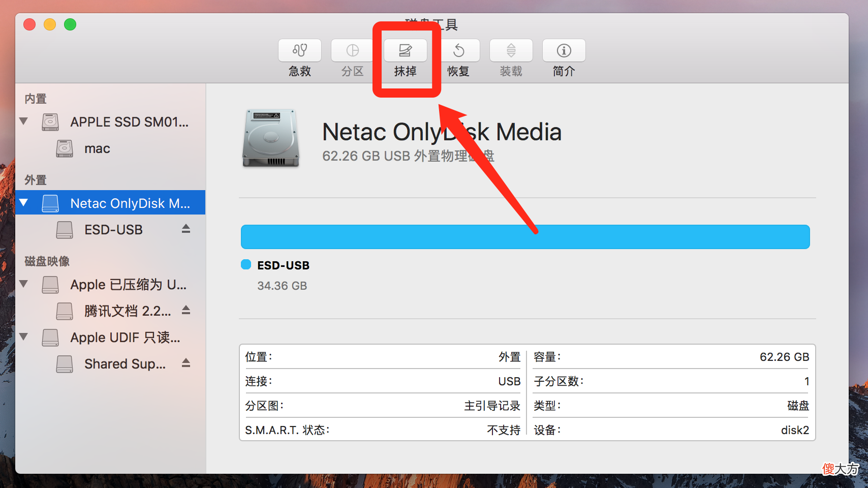Viewport: 868px width, 488px height.
Task: Click the blue ESD-USB partition usage bar
Action: 525,237
